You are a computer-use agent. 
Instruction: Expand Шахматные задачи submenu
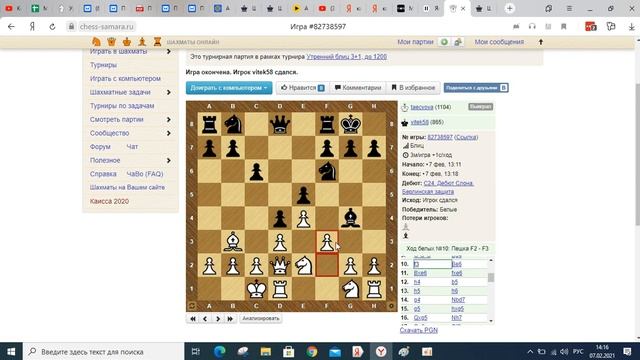point(169,92)
